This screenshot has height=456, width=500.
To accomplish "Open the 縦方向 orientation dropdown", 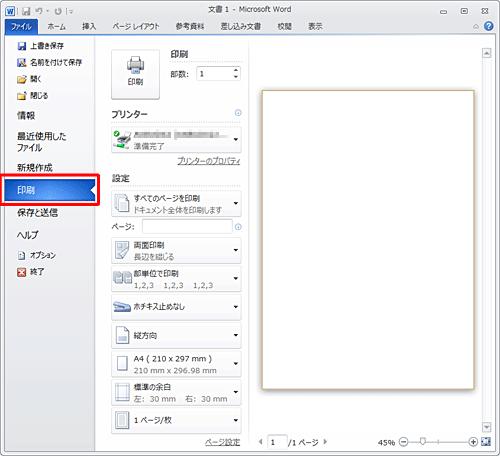I will point(176,335).
